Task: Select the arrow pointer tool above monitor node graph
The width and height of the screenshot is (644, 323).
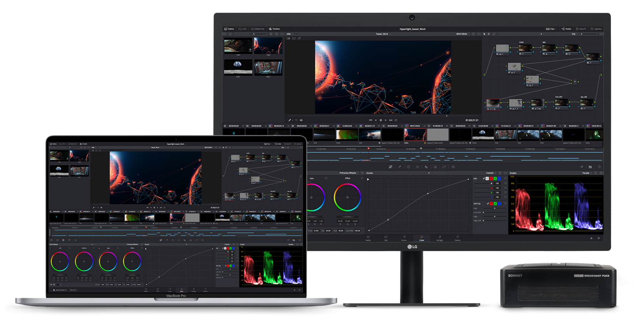Action: click(484, 34)
